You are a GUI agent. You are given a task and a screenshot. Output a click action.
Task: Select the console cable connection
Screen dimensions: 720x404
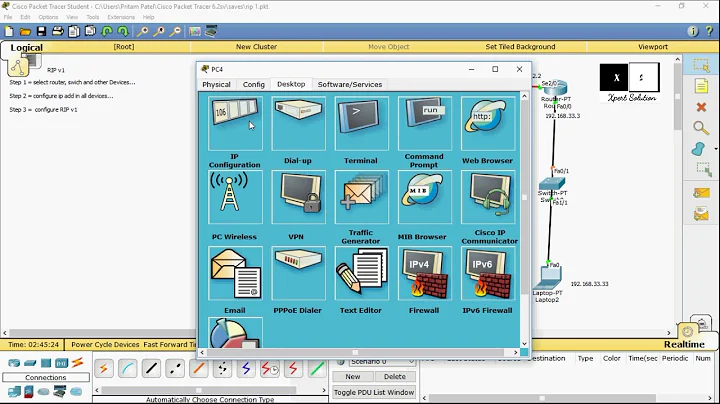coord(128,368)
